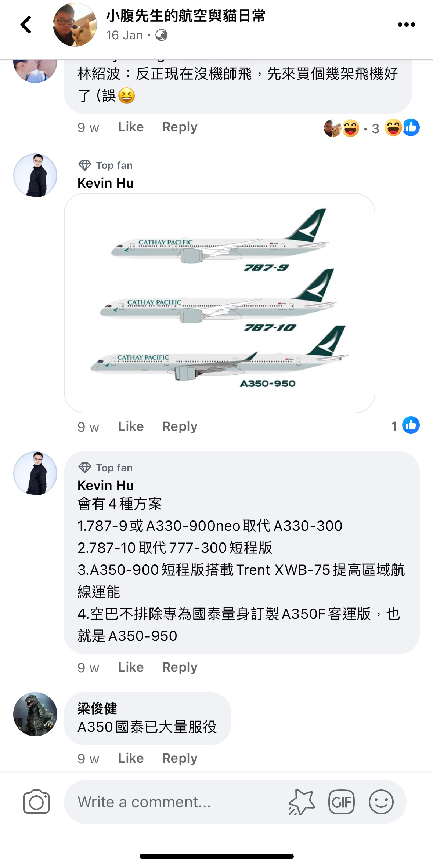Reply to Kevin Hu's four-options text comment
Image resolution: width=433 pixels, height=868 pixels.
tap(180, 667)
